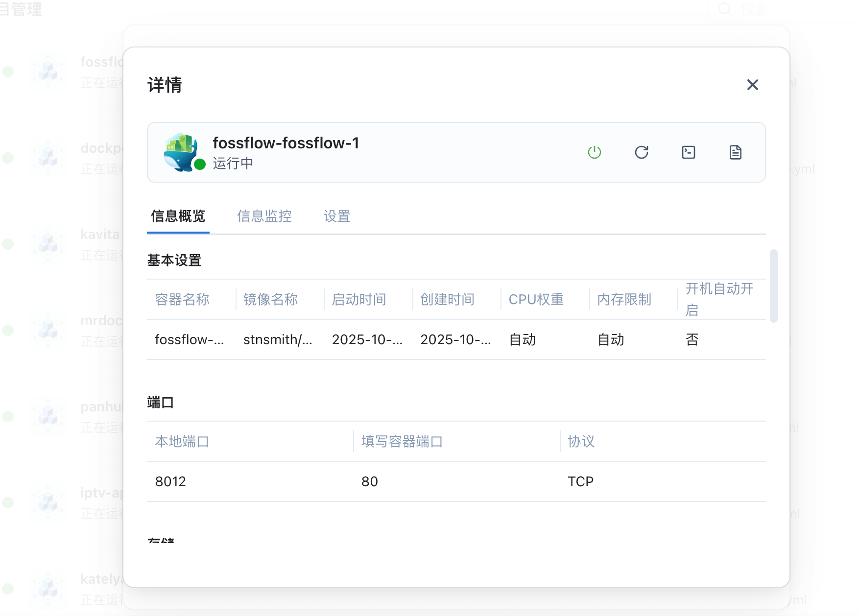Switch to the 信息概览 tab
This screenshot has width=859, height=616.
click(178, 216)
